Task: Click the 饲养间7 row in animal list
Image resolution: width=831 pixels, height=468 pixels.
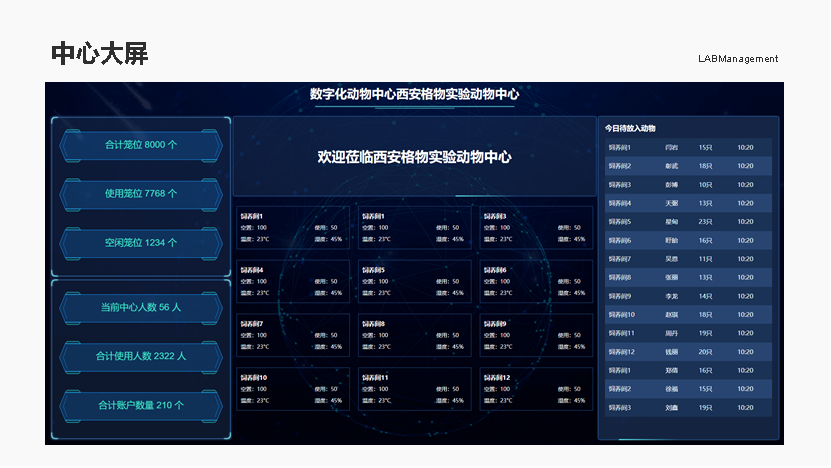Action: coord(688,259)
